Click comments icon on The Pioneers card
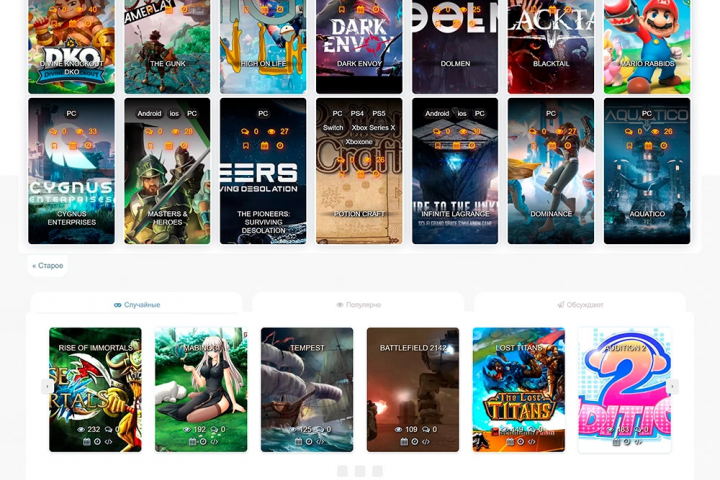 pos(245,131)
